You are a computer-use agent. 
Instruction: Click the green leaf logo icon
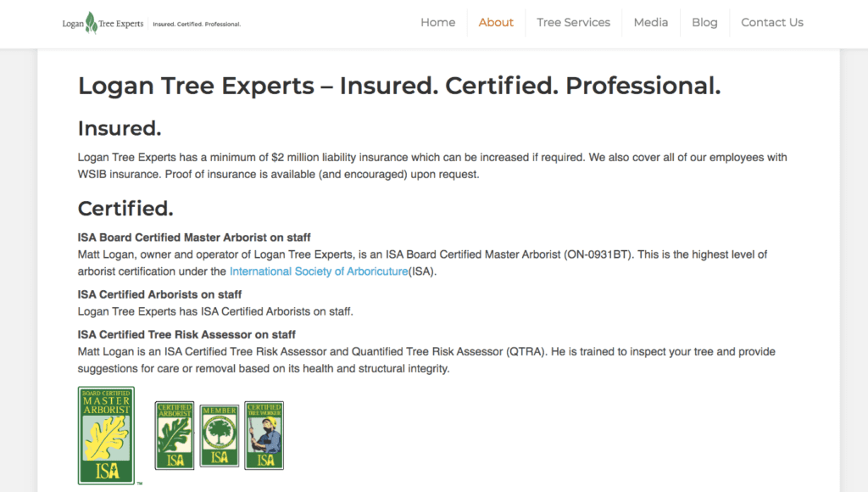(92, 22)
